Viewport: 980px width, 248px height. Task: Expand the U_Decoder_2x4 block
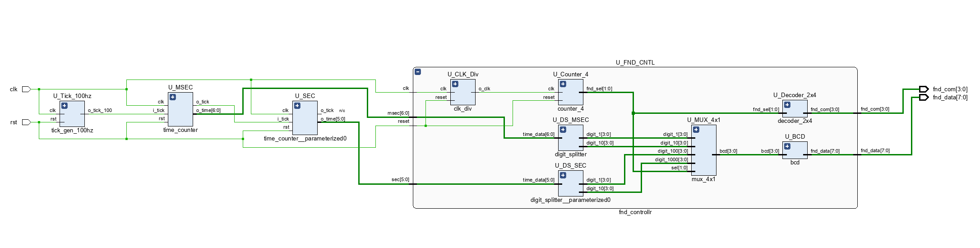tap(787, 105)
